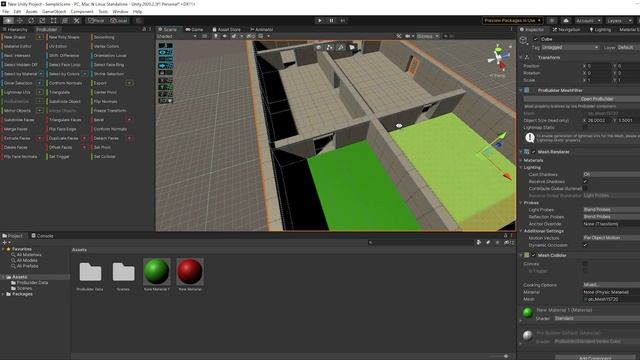Viewport: 640px width, 360px height.
Task: Click the Play button
Action: point(320,20)
